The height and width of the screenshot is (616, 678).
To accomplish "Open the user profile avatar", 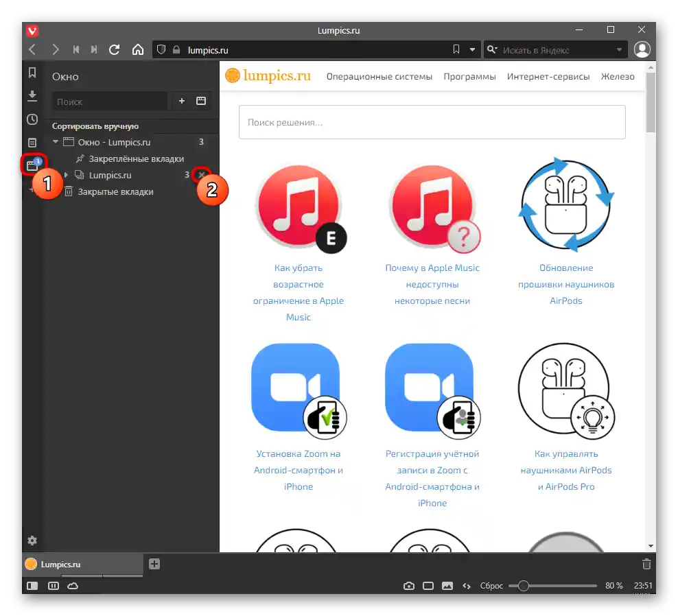I will tap(642, 49).
